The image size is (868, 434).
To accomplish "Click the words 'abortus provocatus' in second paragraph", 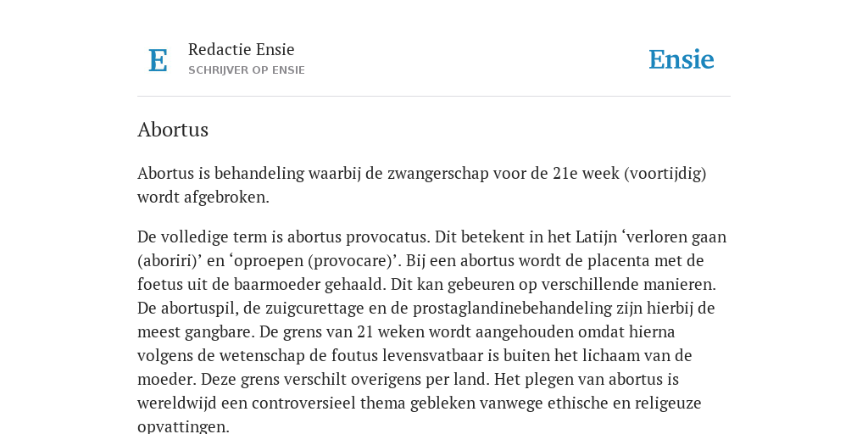I will click(359, 237).
